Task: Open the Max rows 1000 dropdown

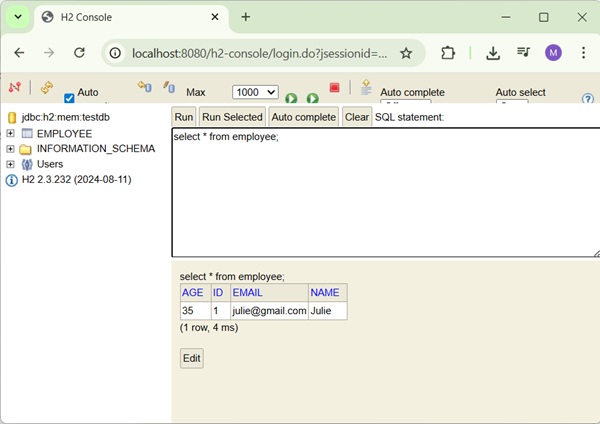Action: (x=254, y=92)
